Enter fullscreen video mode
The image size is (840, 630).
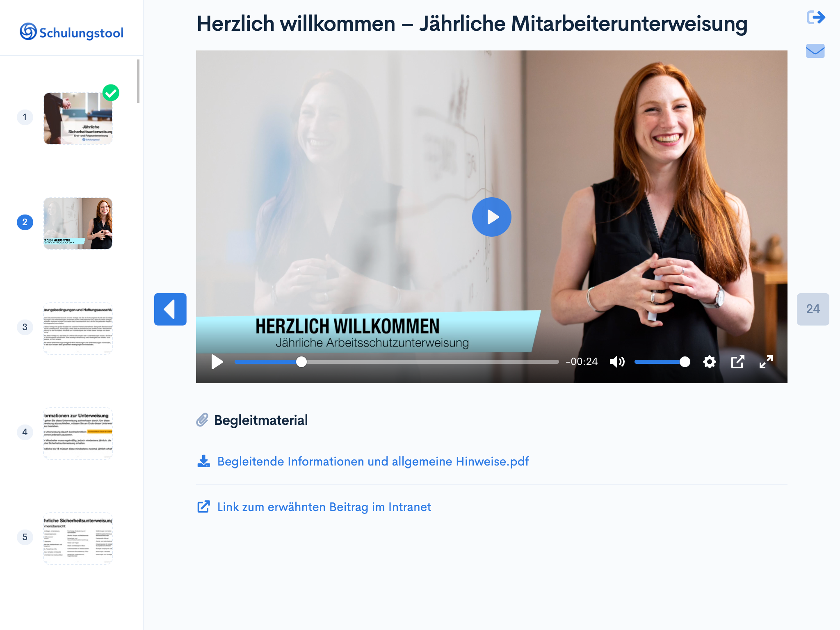tap(765, 361)
